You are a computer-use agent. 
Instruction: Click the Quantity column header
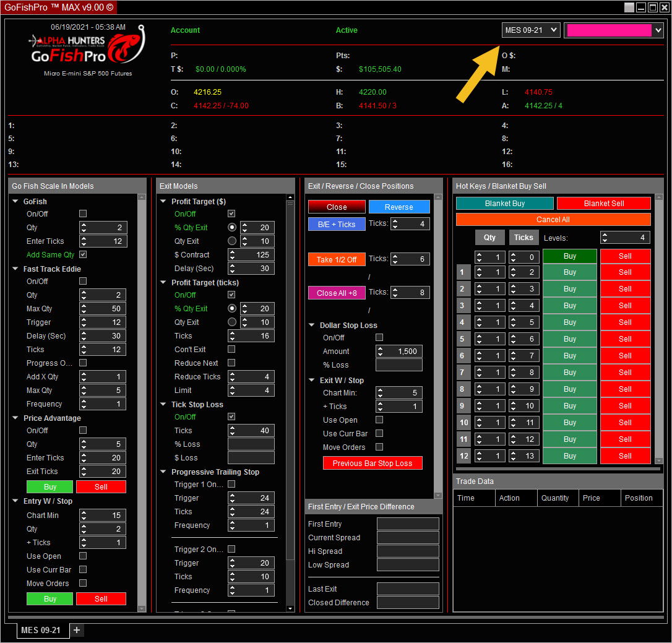point(558,498)
